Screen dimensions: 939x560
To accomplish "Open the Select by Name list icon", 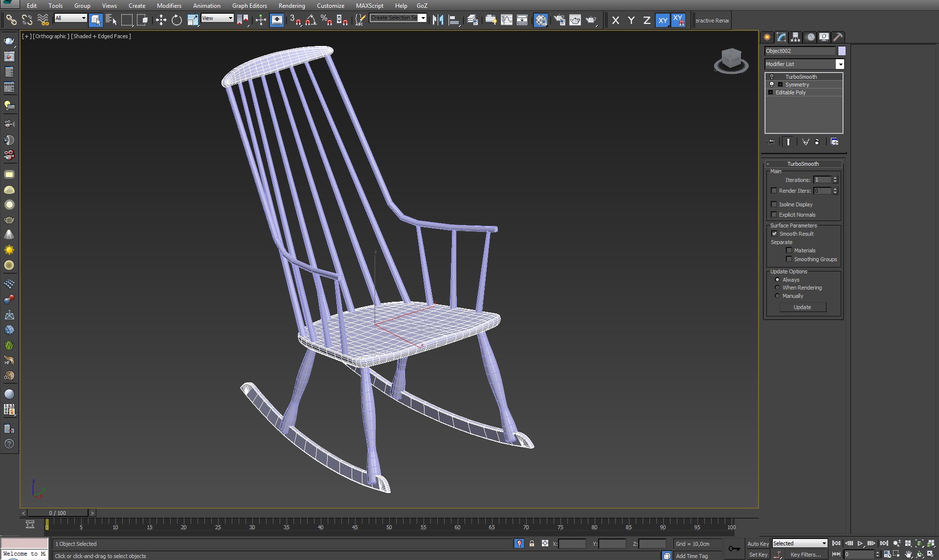I will (111, 20).
